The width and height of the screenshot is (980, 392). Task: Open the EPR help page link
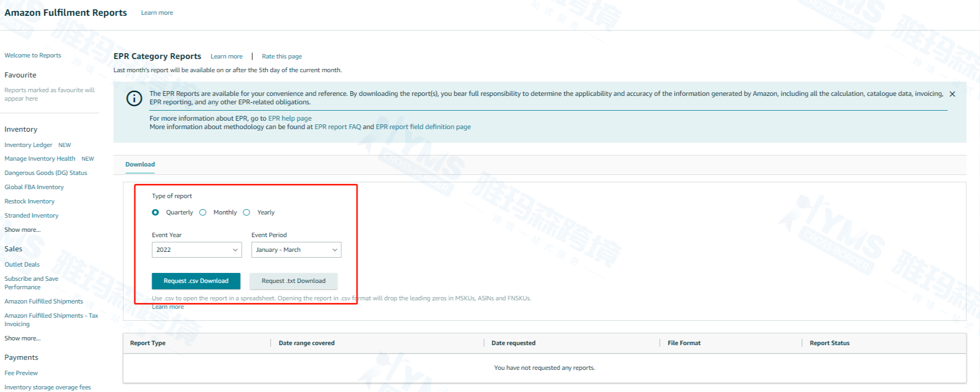coord(290,119)
